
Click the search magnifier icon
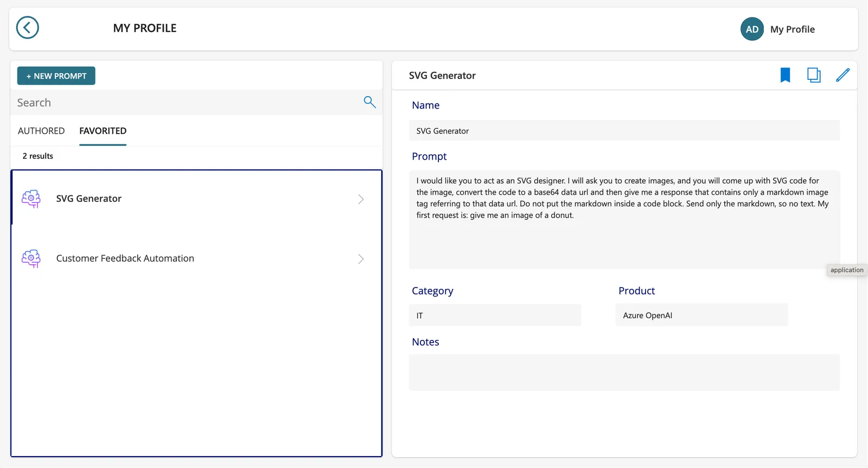pyautogui.click(x=369, y=102)
